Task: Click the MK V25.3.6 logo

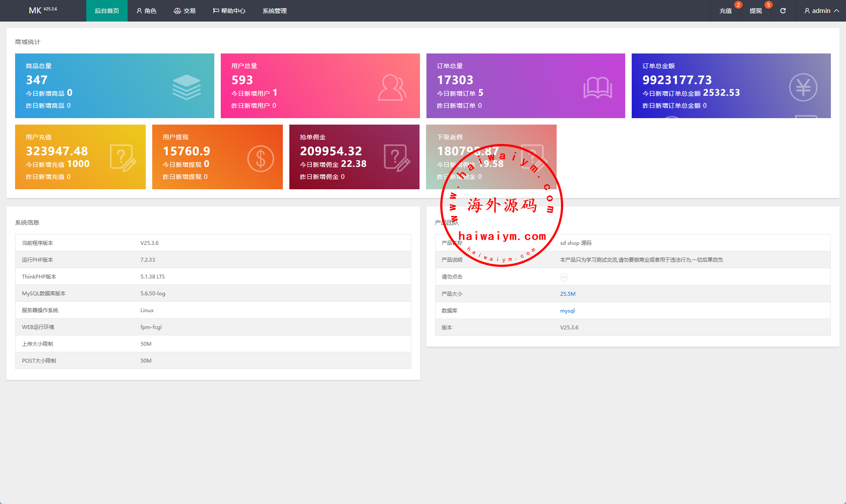Action: point(42,10)
